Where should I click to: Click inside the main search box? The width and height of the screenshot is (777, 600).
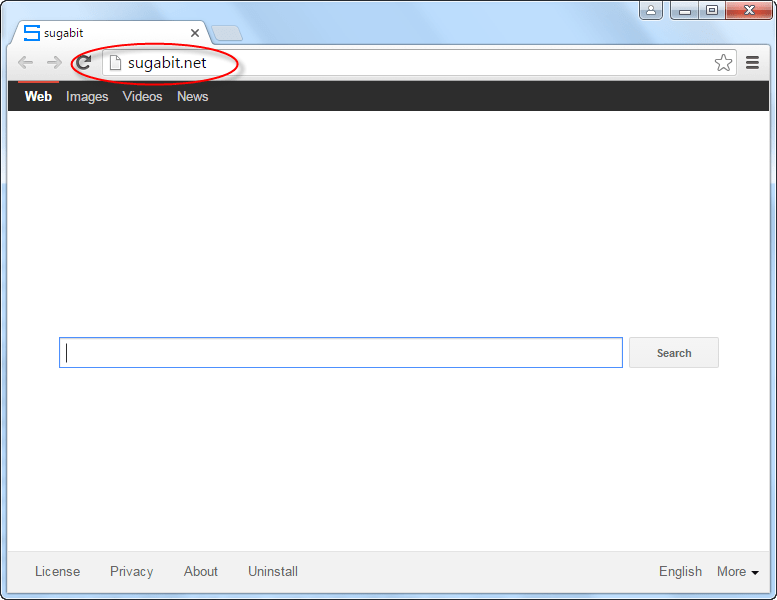tap(341, 353)
